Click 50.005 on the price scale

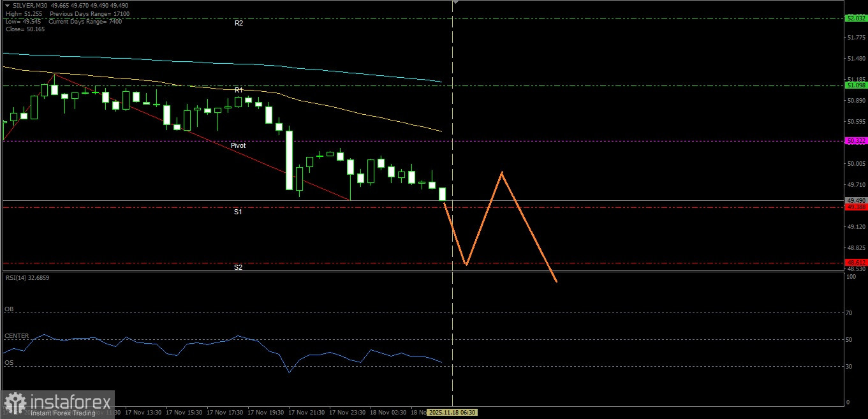(855, 164)
